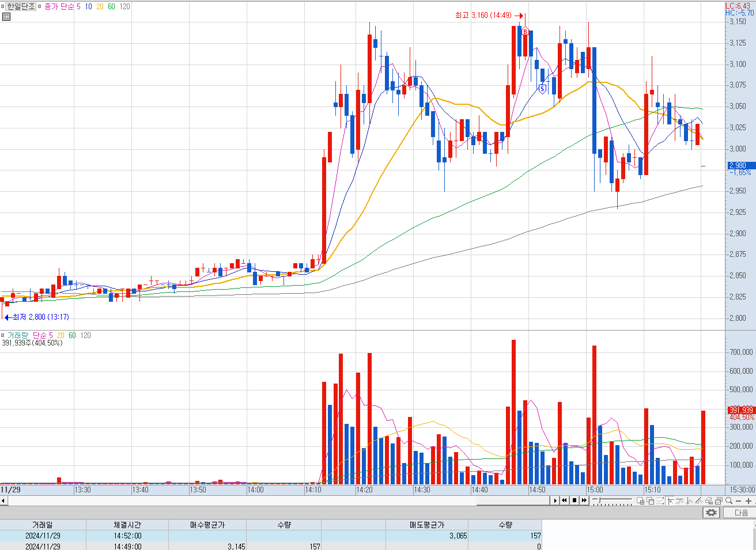
Task: Adjust the chart zoom range slider
Action: (x=612, y=500)
